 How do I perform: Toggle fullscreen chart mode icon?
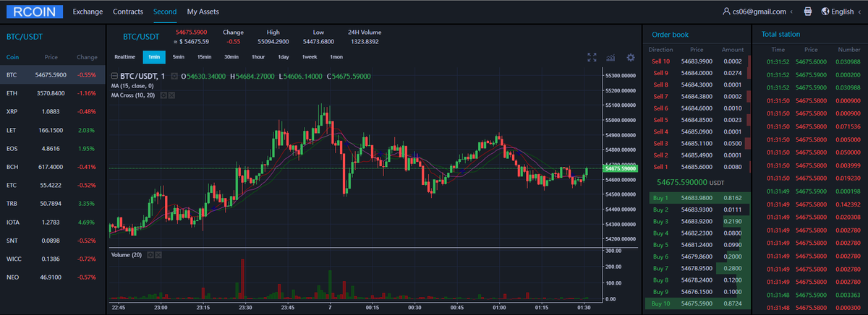click(592, 57)
